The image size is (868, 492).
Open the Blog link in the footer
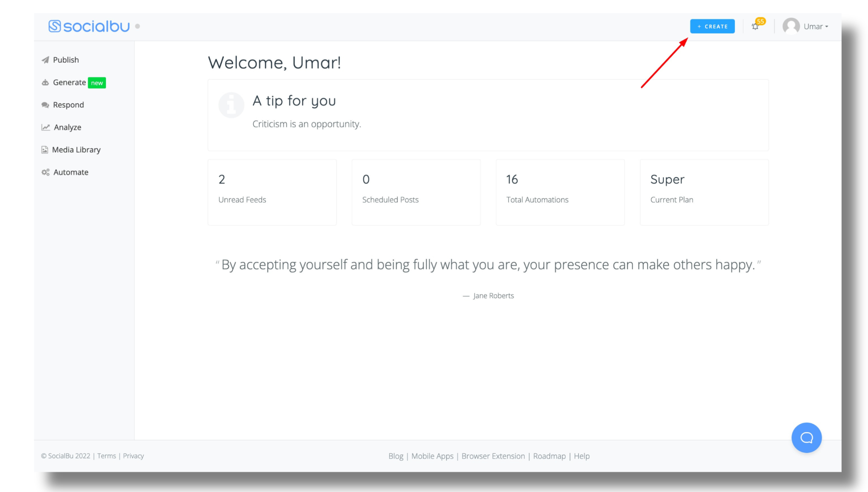pos(396,456)
